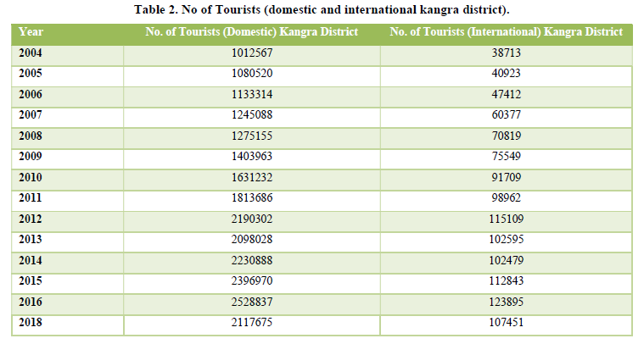Click domestic tourists value 1012567
This screenshot has height=344, width=644.
click(x=251, y=53)
